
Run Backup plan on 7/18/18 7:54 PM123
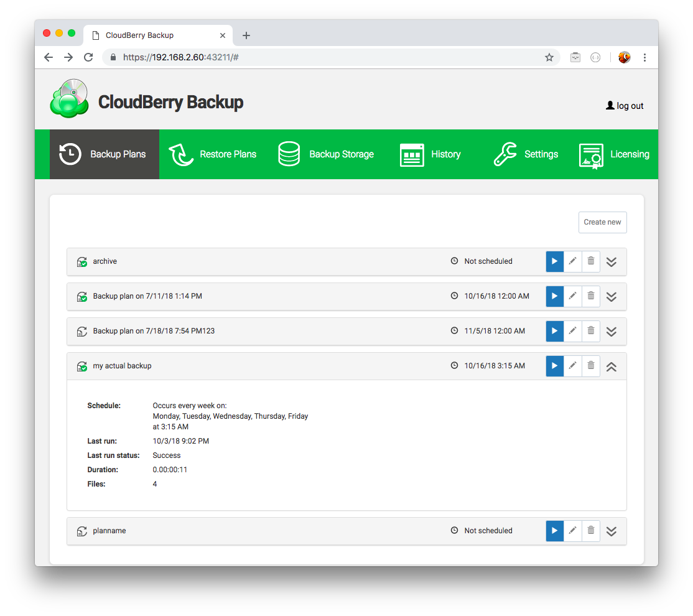(555, 331)
